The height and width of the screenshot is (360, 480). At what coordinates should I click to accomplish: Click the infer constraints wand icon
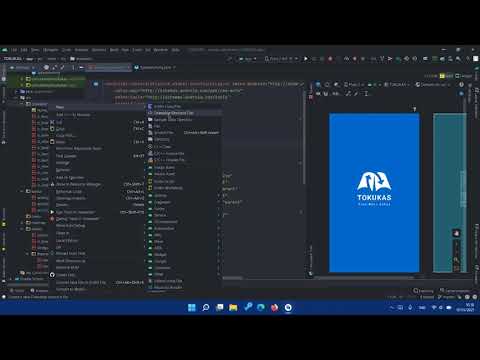(357, 94)
